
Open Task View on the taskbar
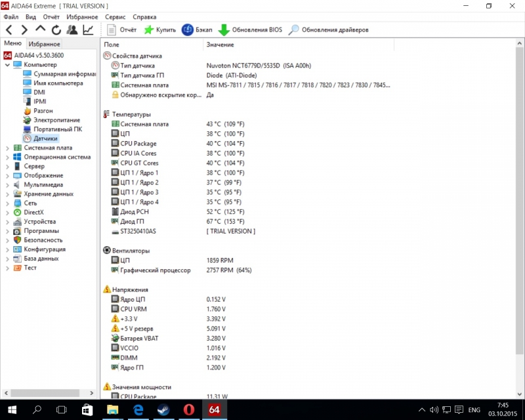(62, 409)
